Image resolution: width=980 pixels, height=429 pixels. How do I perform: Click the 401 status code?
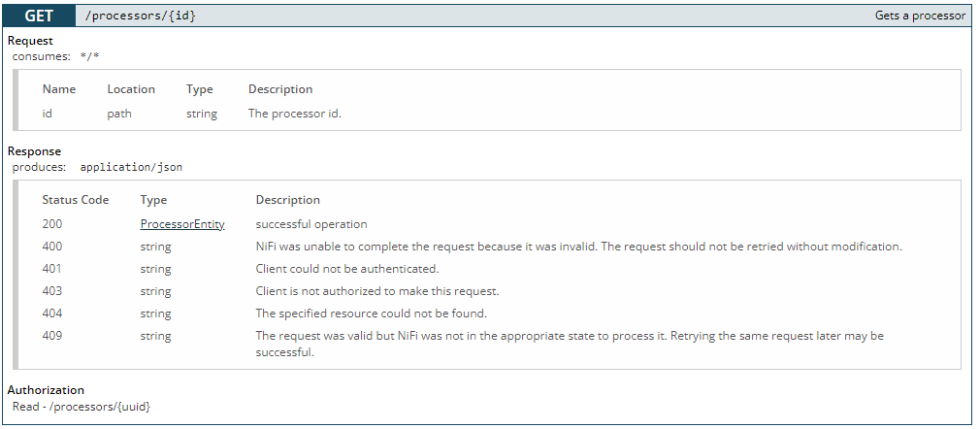52,269
